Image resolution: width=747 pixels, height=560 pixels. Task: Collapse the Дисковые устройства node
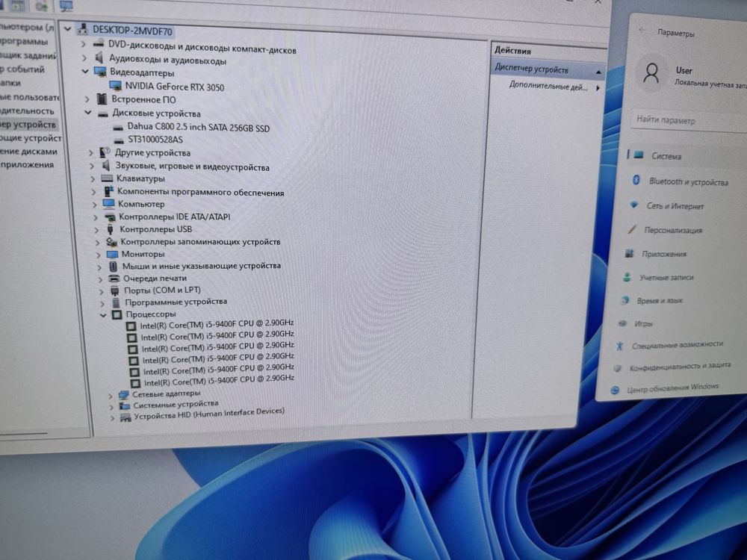point(87,113)
